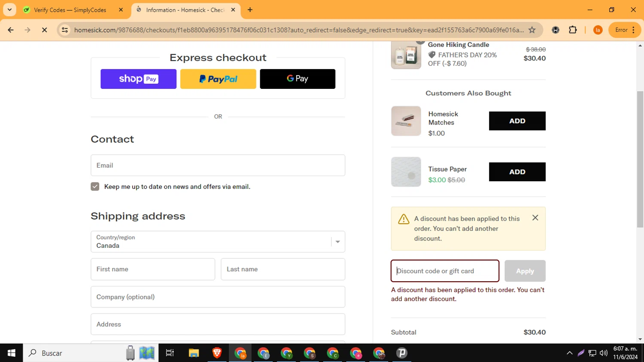Select the Company (optional) field
This screenshot has height=362, width=644.
[218, 297]
